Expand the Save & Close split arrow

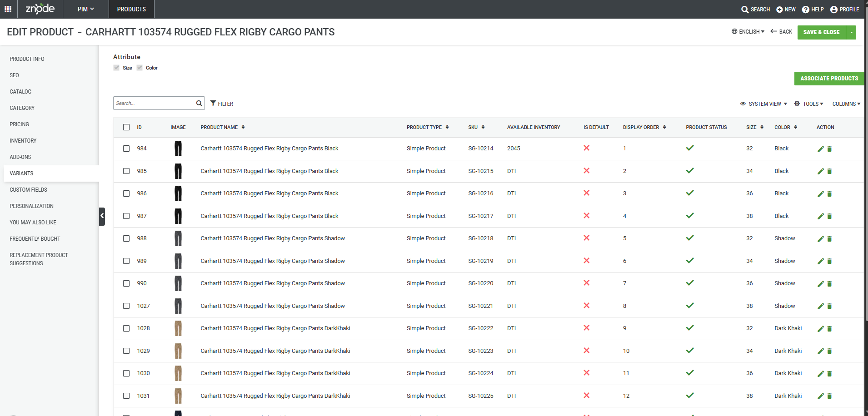[851, 32]
